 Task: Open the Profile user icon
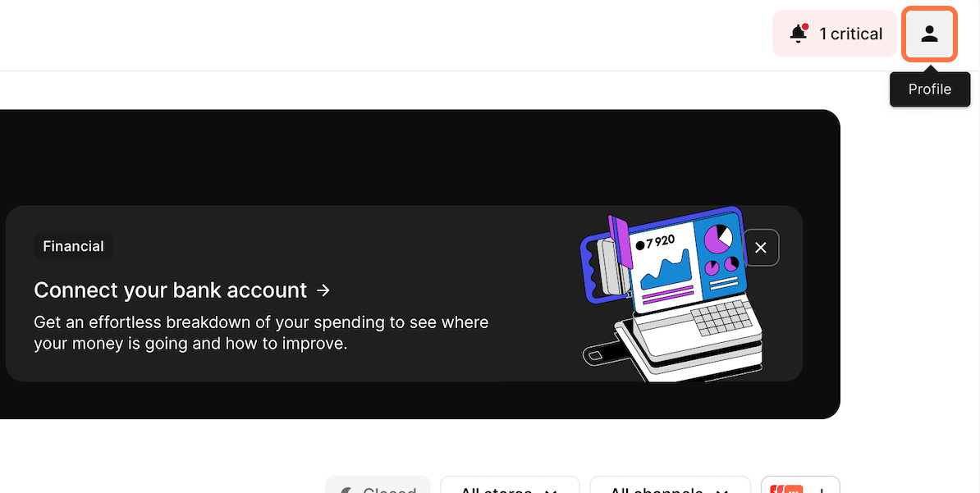tap(929, 34)
